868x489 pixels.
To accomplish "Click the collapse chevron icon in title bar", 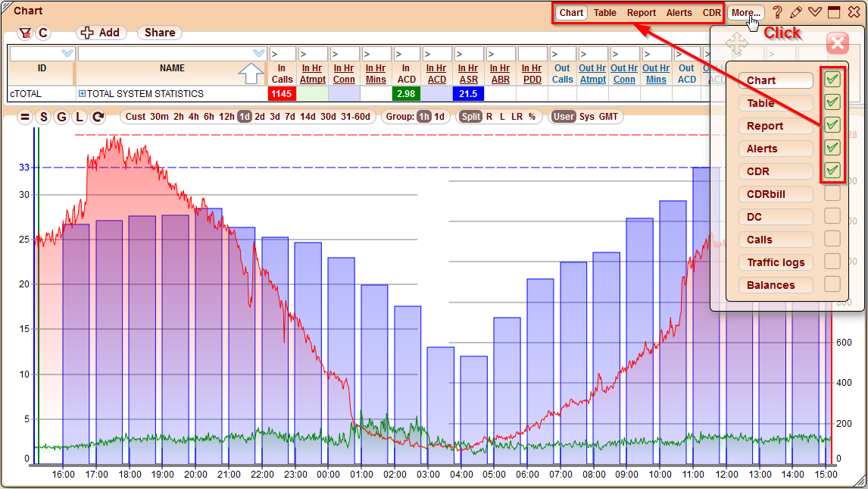I will (x=815, y=11).
